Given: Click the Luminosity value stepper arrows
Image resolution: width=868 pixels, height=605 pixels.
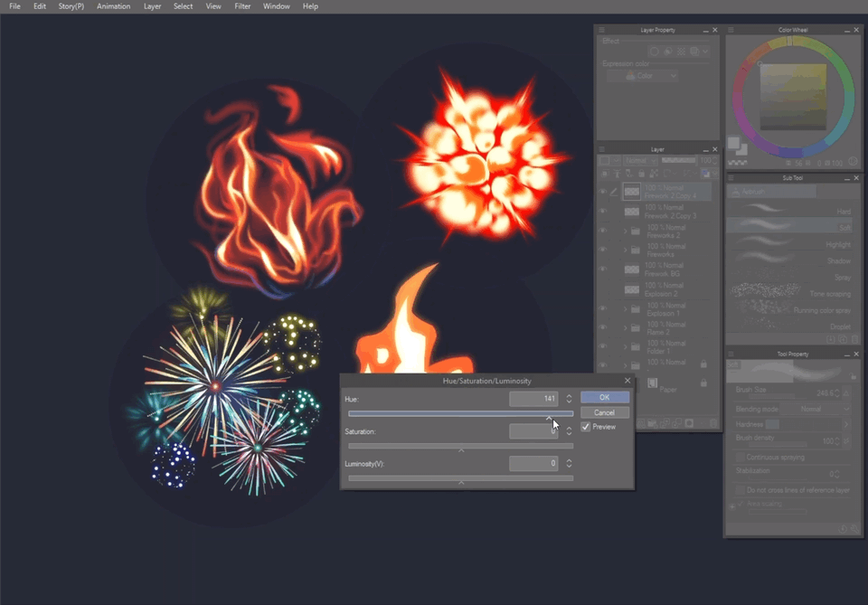Looking at the screenshot, I should [569, 463].
